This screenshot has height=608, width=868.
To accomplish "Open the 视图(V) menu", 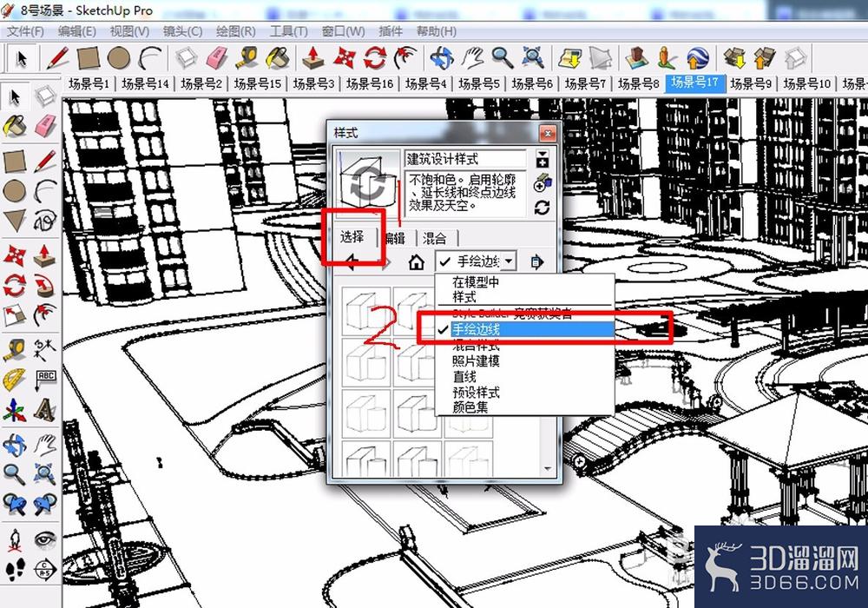I will tap(129, 31).
